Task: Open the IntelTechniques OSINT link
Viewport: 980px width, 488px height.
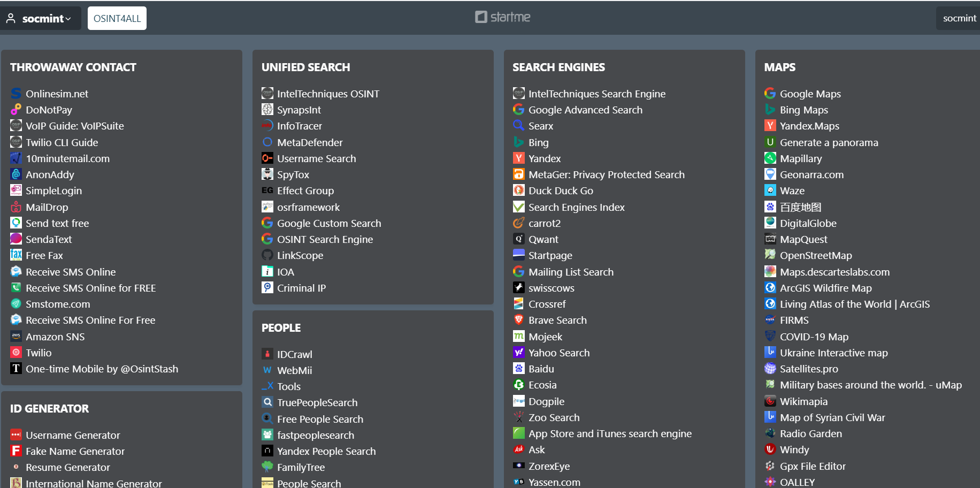Action: coord(328,94)
